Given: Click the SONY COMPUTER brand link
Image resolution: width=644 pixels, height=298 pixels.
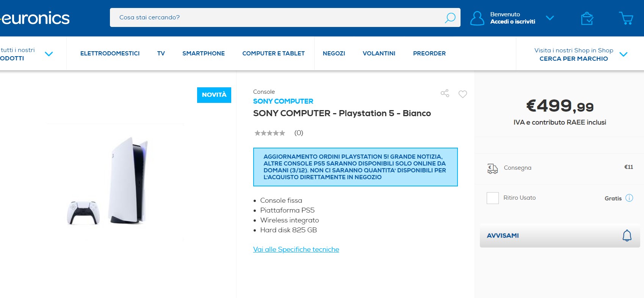Looking at the screenshot, I should point(283,101).
